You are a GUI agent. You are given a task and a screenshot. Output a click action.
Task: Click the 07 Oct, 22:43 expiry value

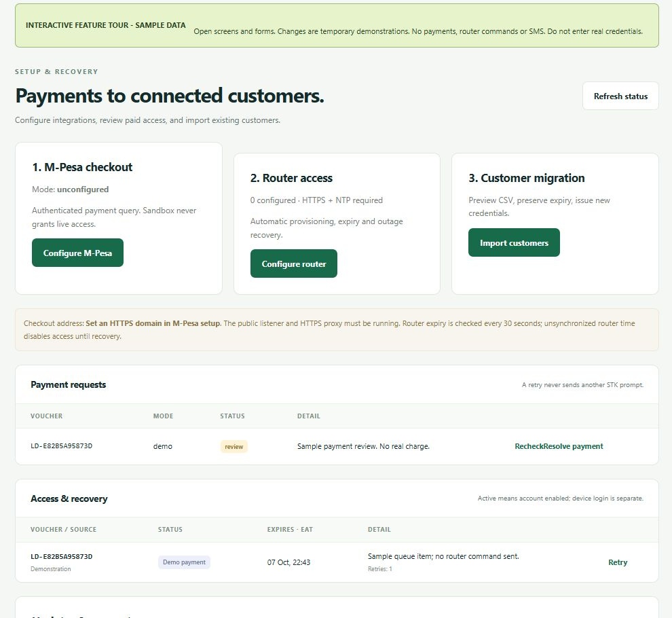pyautogui.click(x=288, y=562)
